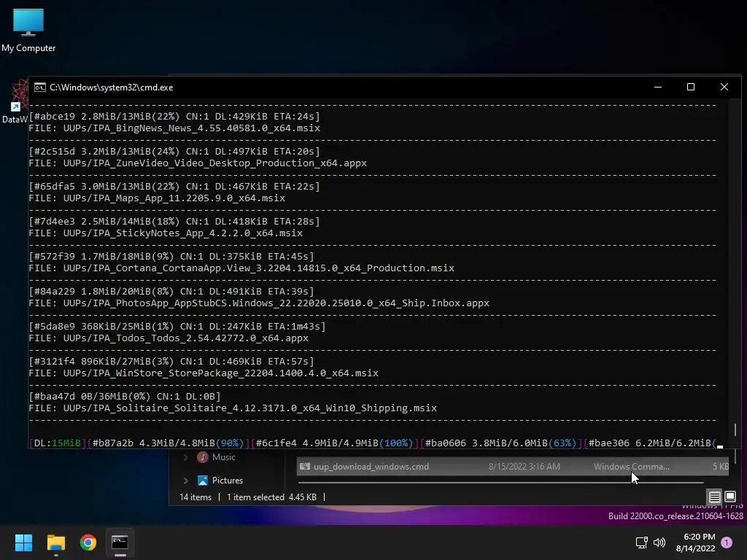Open the notification badge in the tray
This screenshot has height=560, width=747.
pyautogui.click(x=727, y=542)
